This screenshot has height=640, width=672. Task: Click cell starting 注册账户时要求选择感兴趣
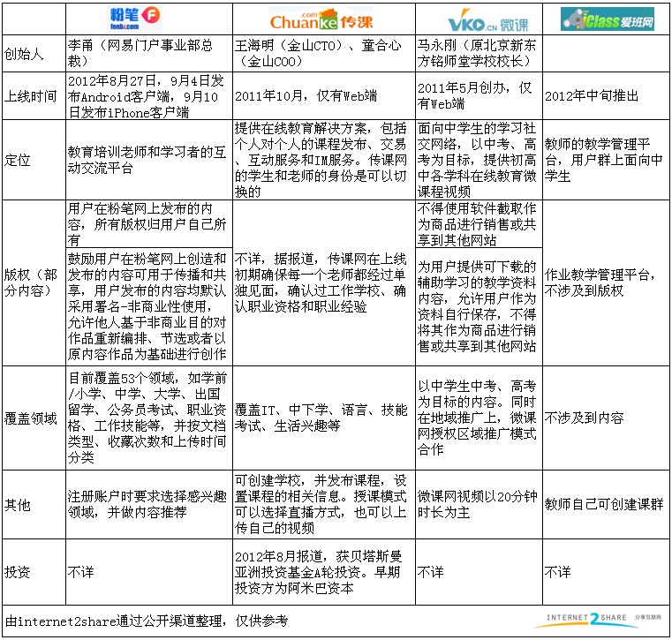coord(149,505)
